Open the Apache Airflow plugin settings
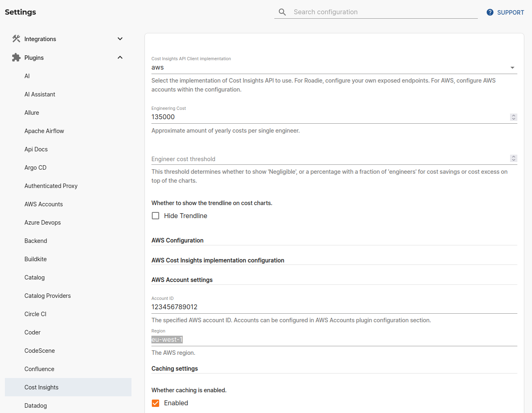The image size is (532, 413). 44,131
